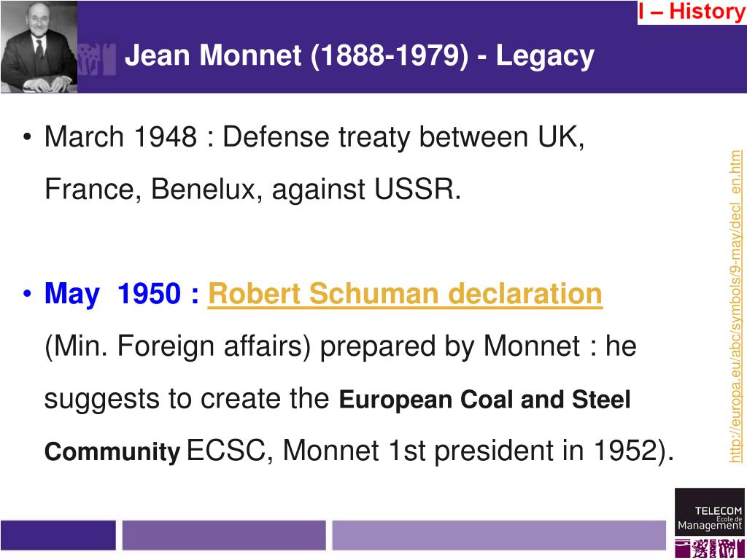The width and height of the screenshot is (747, 560).
Task: Click the vertical europa.eu URL link
Action: click(x=735, y=306)
